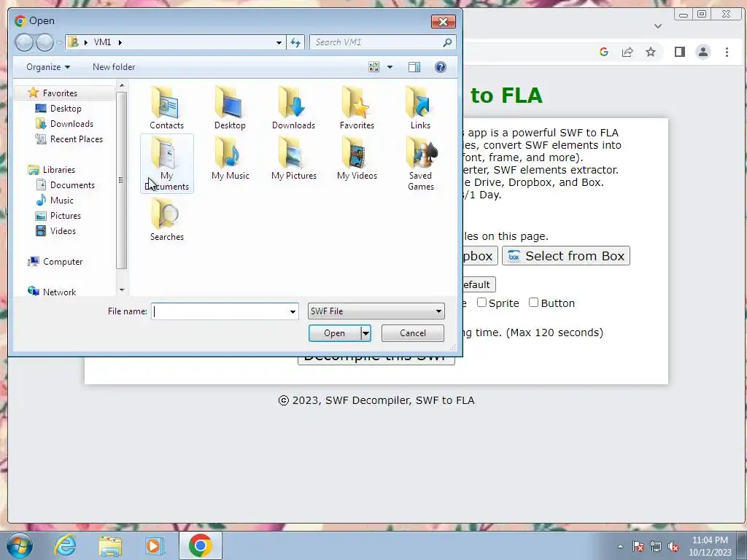
Task: Open the Windows Start button
Action: pos(20,545)
